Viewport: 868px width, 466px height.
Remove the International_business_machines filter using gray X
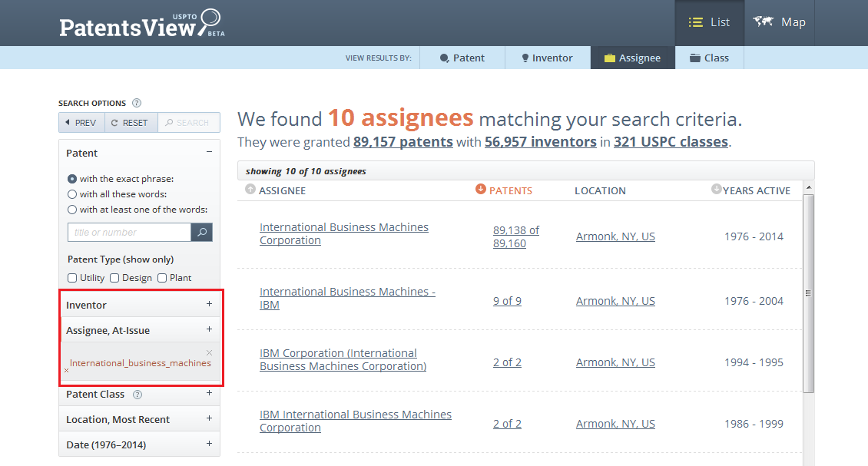(x=209, y=352)
